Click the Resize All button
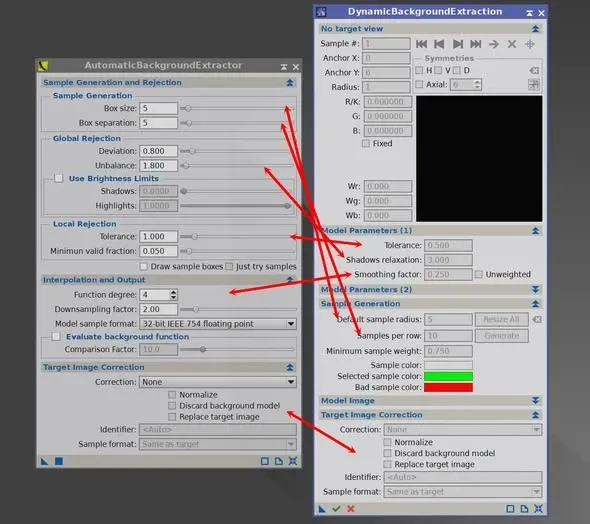590x524 pixels. tap(502, 319)
